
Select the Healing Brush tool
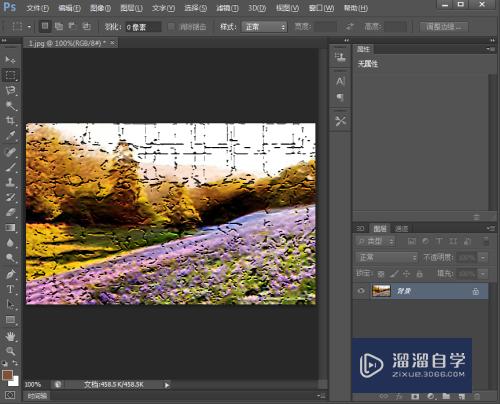[10, 152]
